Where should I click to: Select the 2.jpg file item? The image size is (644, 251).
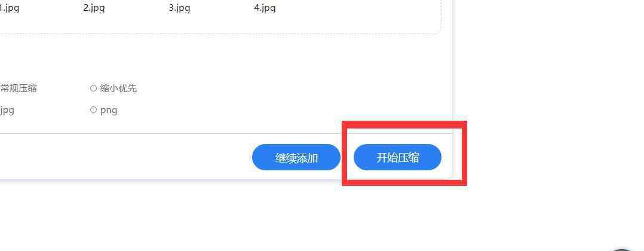point(94,8)
